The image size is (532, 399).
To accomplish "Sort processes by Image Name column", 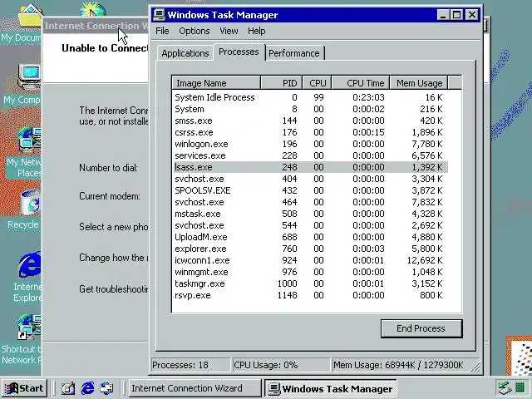I will click(x=216, y=83).
